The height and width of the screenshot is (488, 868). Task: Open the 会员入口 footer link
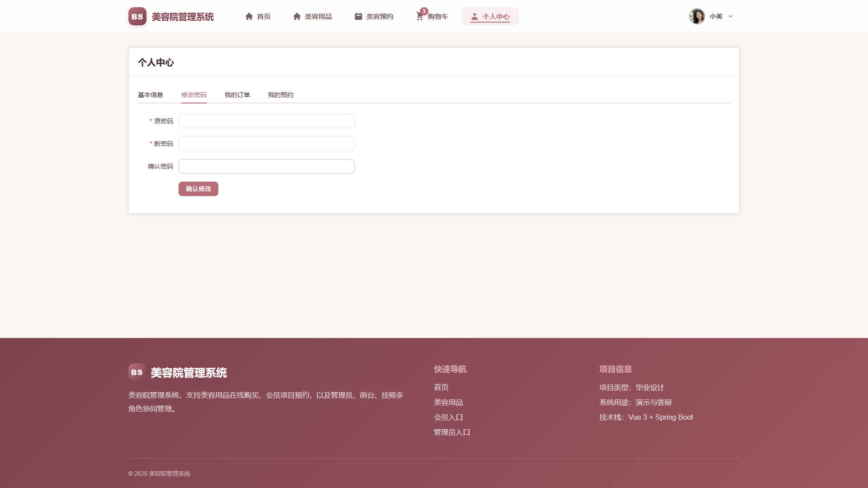coord(448,418)
